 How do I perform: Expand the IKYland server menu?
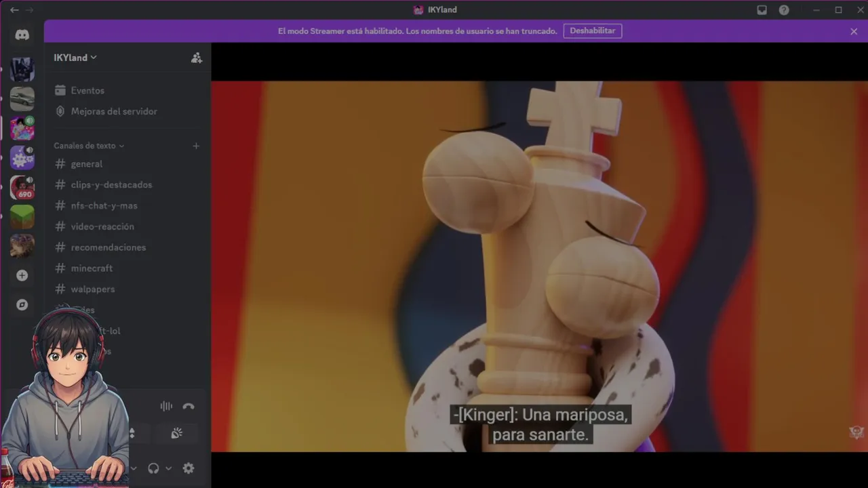[75, 58]
